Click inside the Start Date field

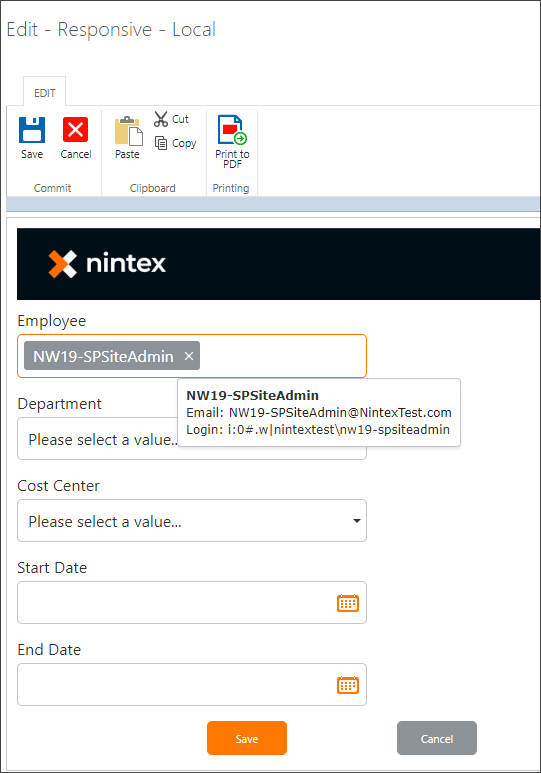click(x=192, y=602)
